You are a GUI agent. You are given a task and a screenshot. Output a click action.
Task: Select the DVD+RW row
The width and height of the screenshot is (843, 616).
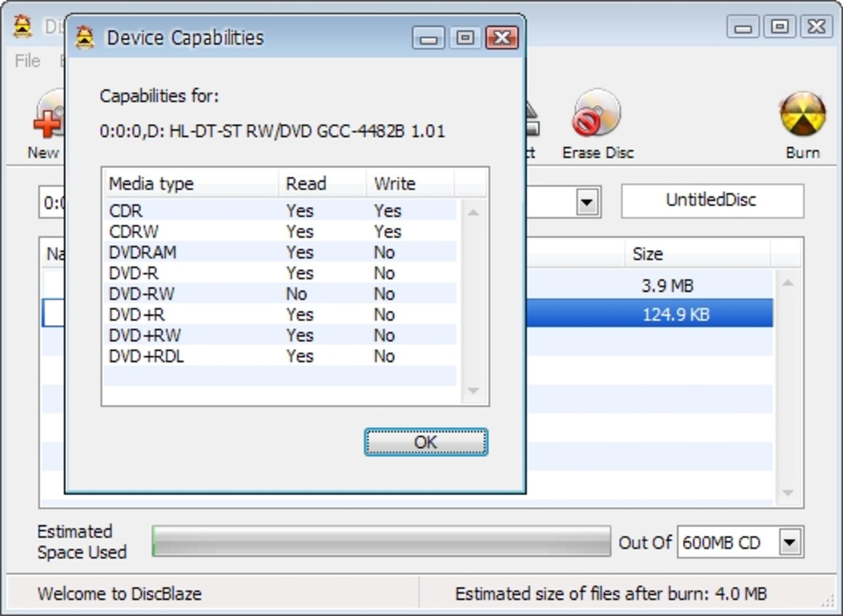coord(280,335)
